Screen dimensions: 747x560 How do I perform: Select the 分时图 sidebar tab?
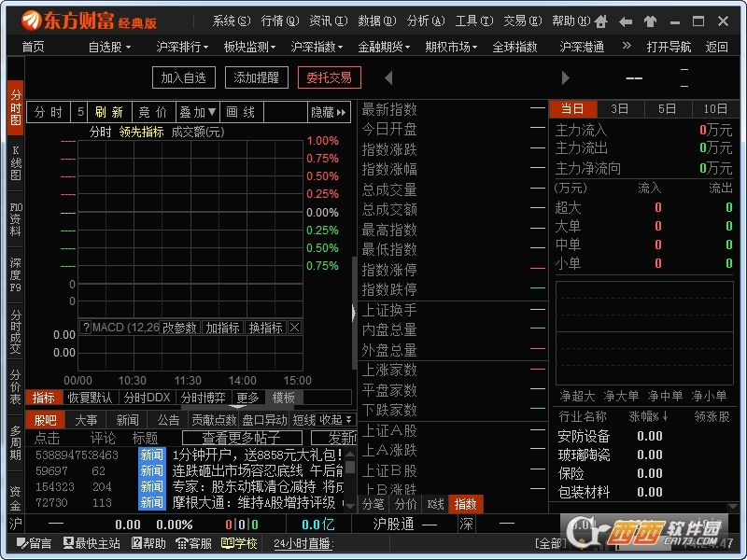point(16,107)
